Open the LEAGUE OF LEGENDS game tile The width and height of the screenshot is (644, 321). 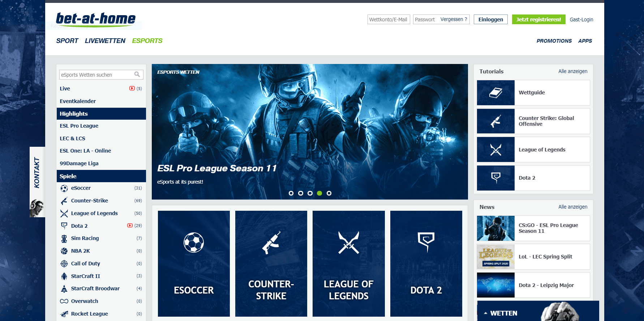[x=349, y=264]
